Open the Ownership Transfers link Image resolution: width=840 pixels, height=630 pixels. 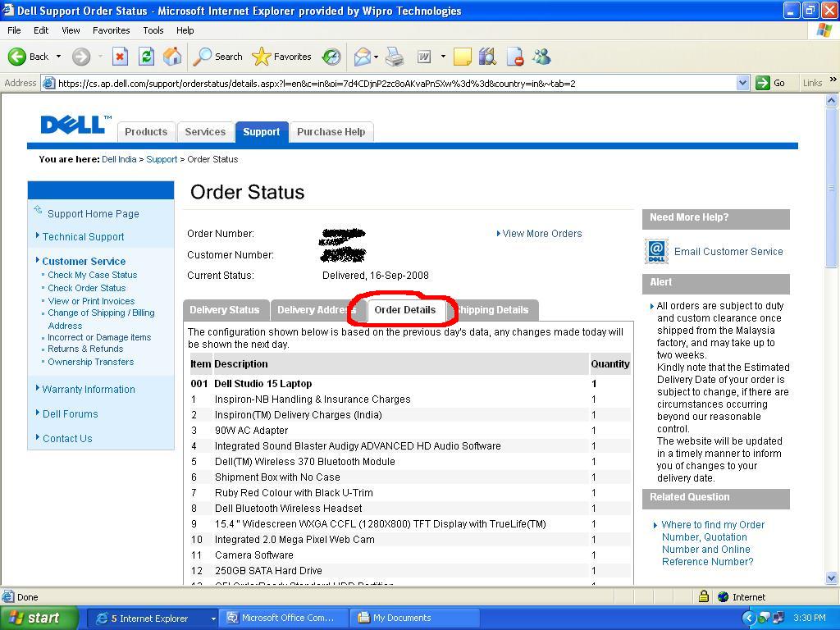tap(90, 362)
